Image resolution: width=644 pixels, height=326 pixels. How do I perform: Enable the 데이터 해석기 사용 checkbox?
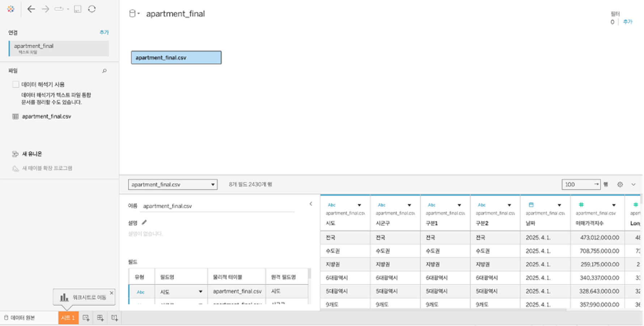[16, 84]
